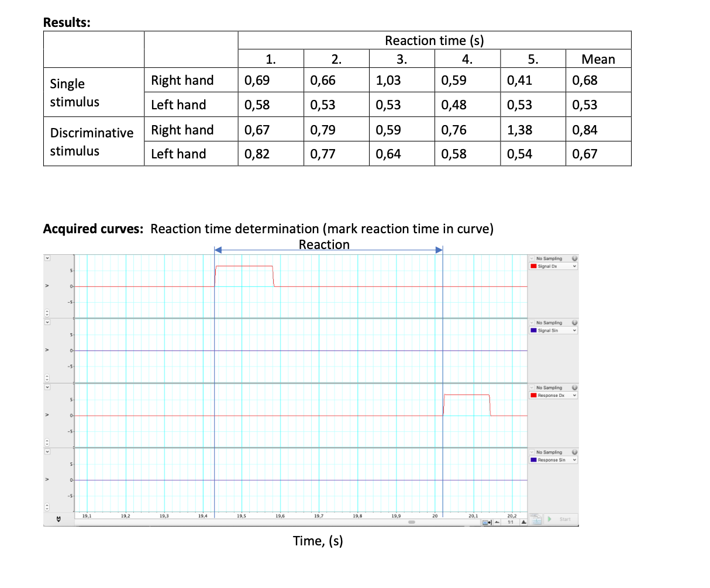Click the mean value 0,84 in the table
The width and height of the screenshot is (710, 588).
click(x=598, y=129)
